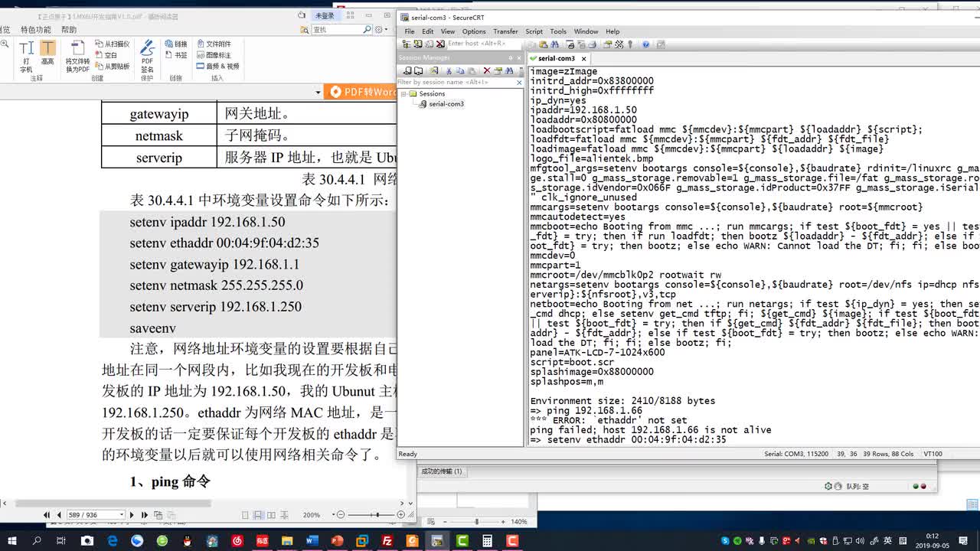Select the Typewriter tool in PDF reader

[x=26, y=56]
